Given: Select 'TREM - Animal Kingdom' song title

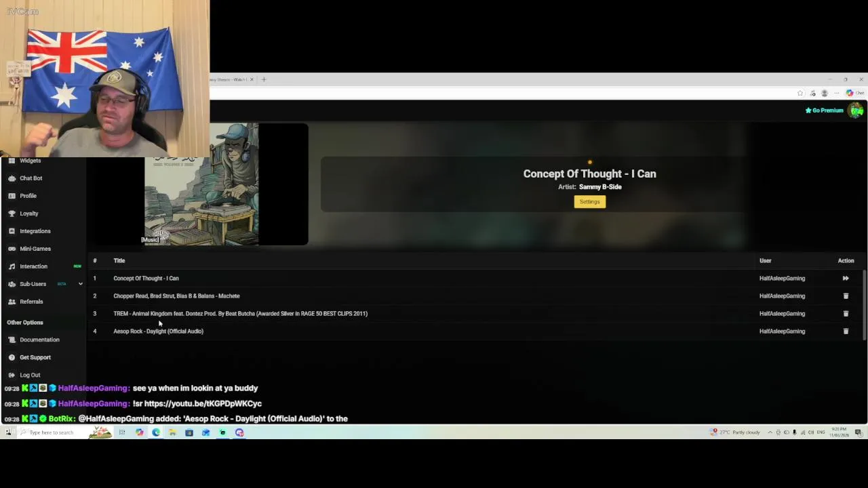Looking at the screenshot, I should 240,313.
